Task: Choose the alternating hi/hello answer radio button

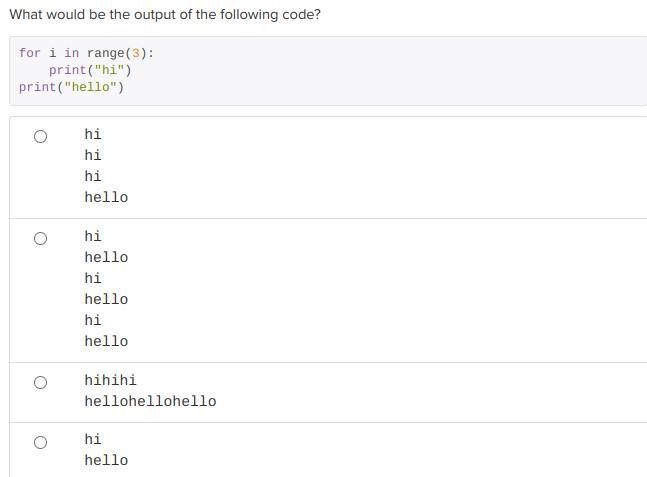Action: coord(40,239)
